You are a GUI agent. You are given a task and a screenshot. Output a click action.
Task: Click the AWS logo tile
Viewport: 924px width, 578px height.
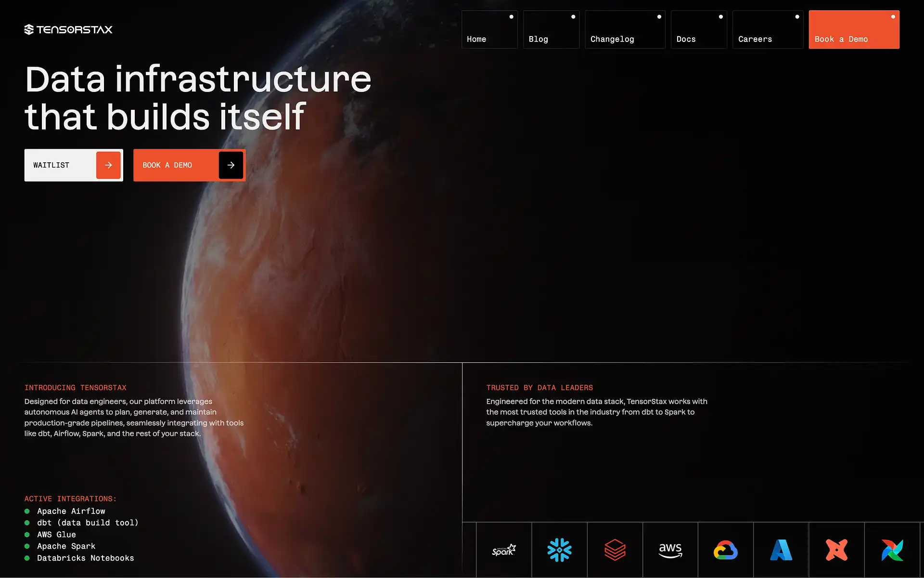[670, 550]
